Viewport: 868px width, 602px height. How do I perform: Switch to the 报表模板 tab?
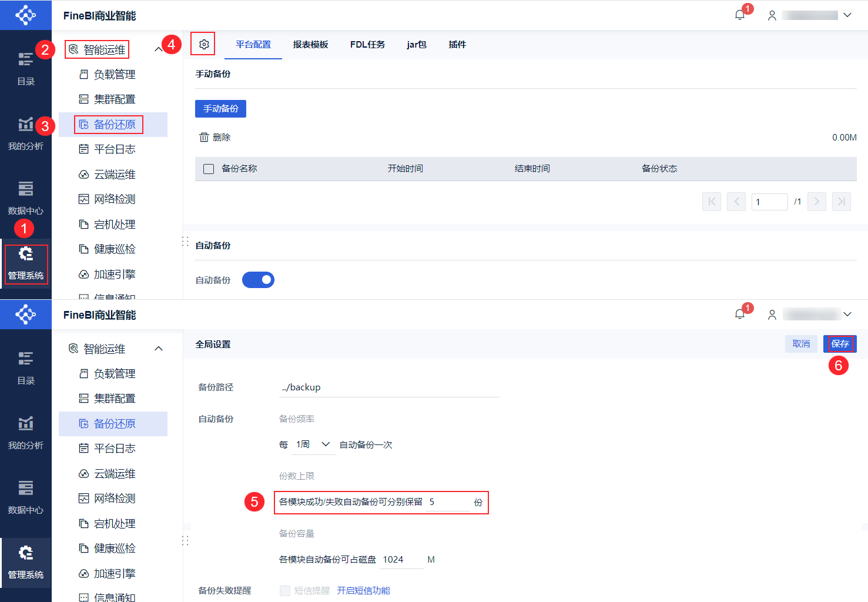tap(310, 45)
